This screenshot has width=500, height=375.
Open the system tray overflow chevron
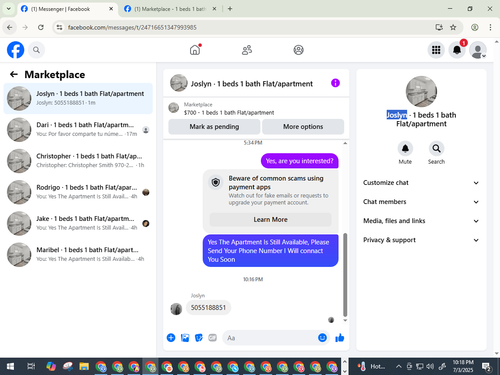398,367
